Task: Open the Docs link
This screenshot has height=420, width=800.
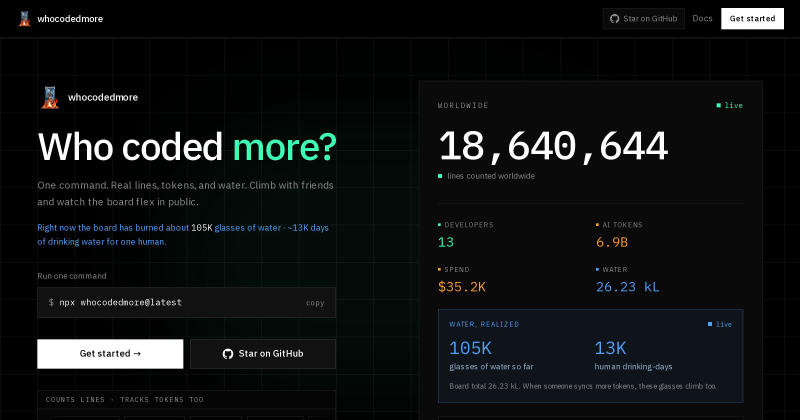Action: tap(702, 18)
